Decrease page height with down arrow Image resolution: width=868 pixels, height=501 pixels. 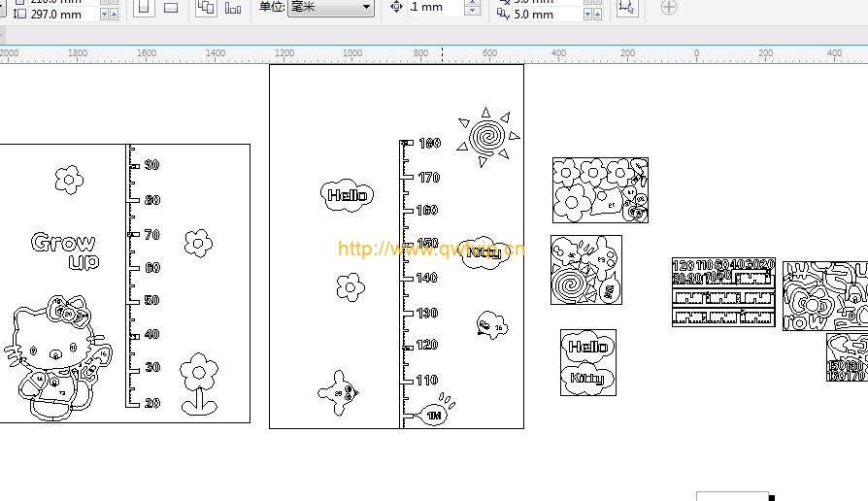point(104,15)
